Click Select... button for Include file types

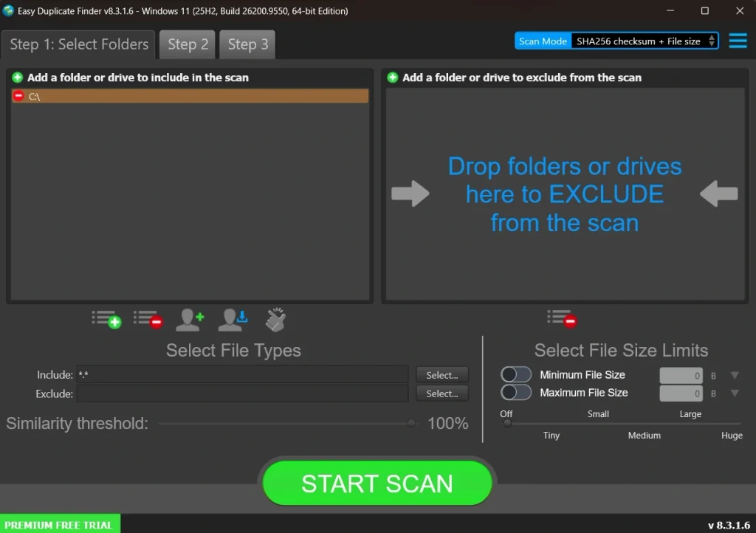coord(442,375)
